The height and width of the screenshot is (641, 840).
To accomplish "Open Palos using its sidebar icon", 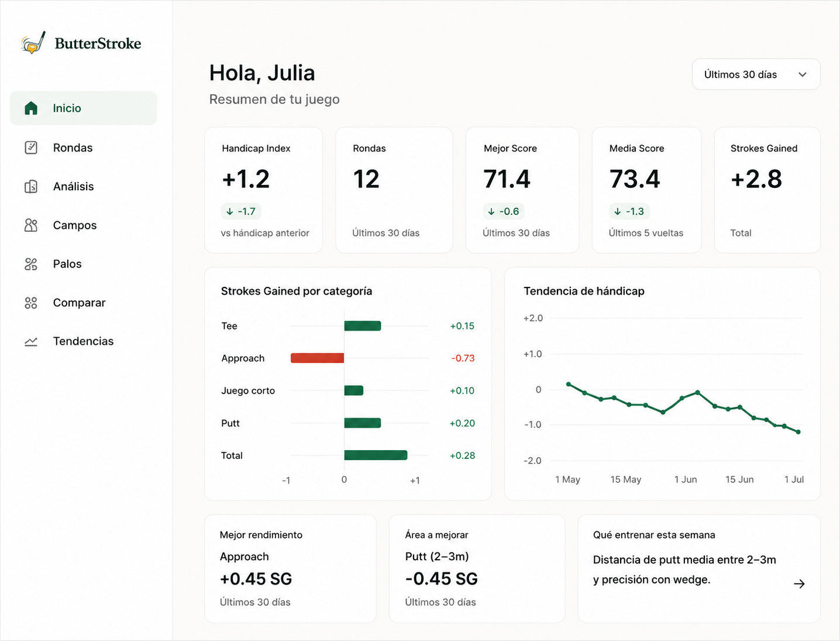I will (x=31, y=264).
